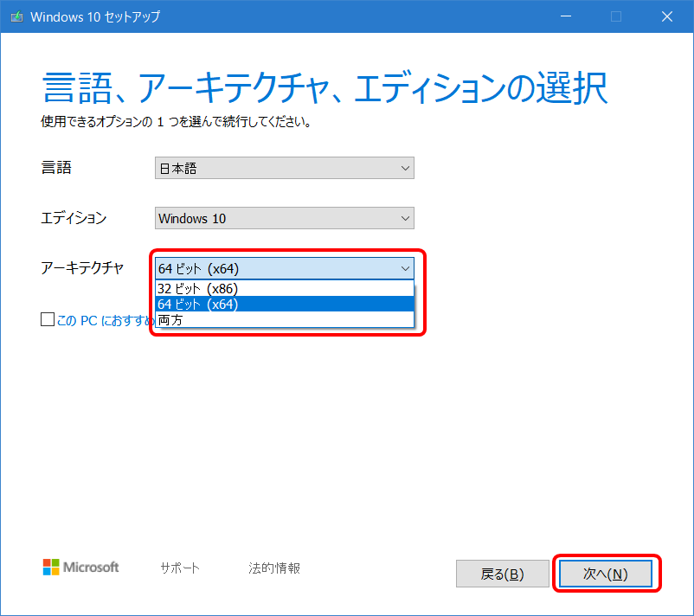Open the エディション dropdown showing Windows 10
694x616 pixels.
click(284, 218)
